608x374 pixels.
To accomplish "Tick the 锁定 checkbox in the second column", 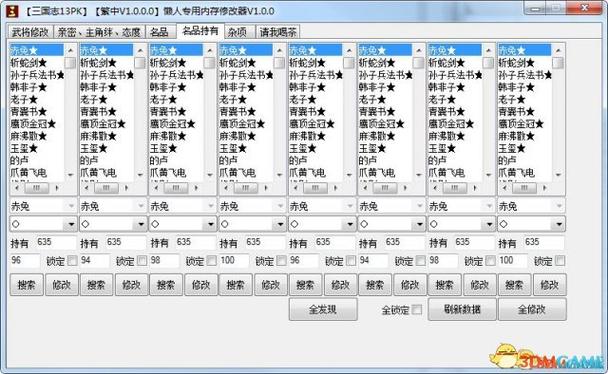I will [142, 261].
